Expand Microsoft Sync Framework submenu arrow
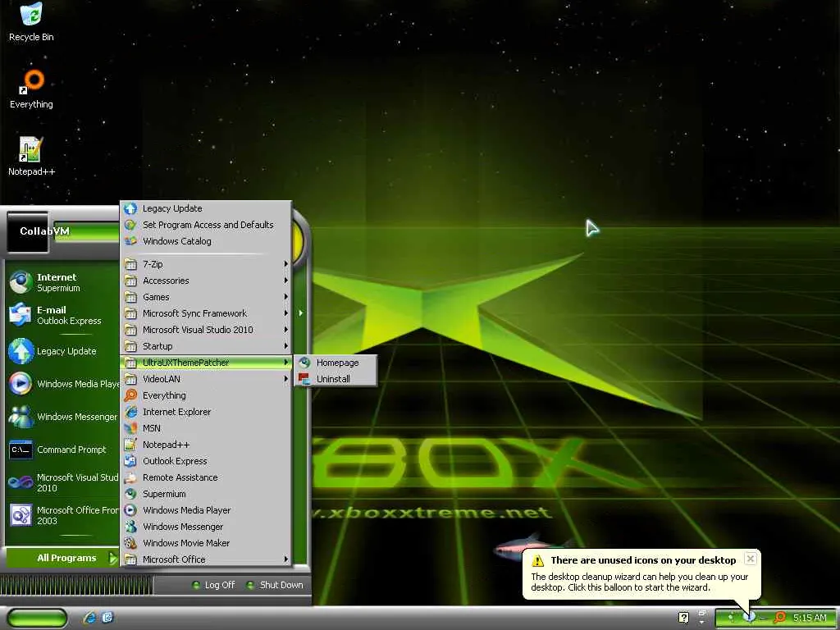This screenshot has width=840, height=630. [x=286, y=313]
